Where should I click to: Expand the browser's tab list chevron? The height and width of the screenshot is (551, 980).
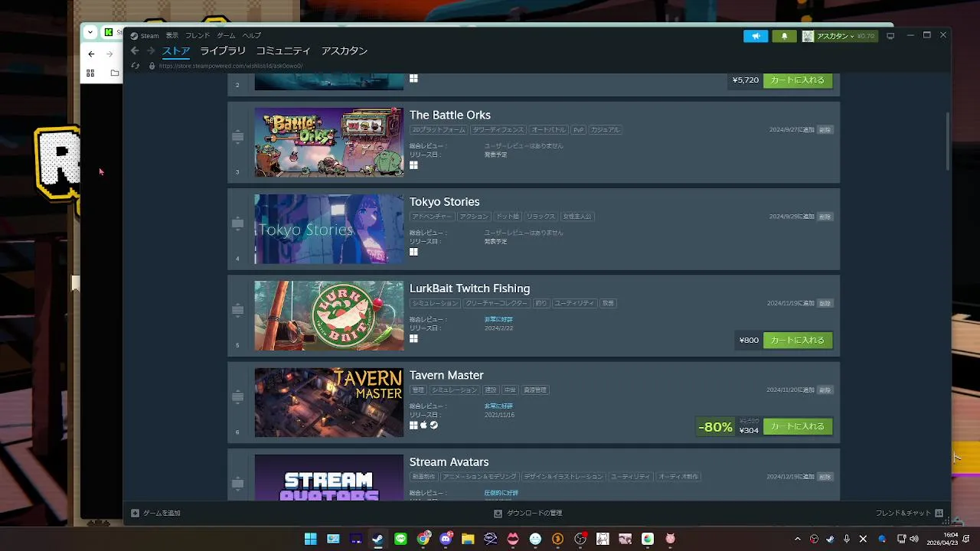90,32
